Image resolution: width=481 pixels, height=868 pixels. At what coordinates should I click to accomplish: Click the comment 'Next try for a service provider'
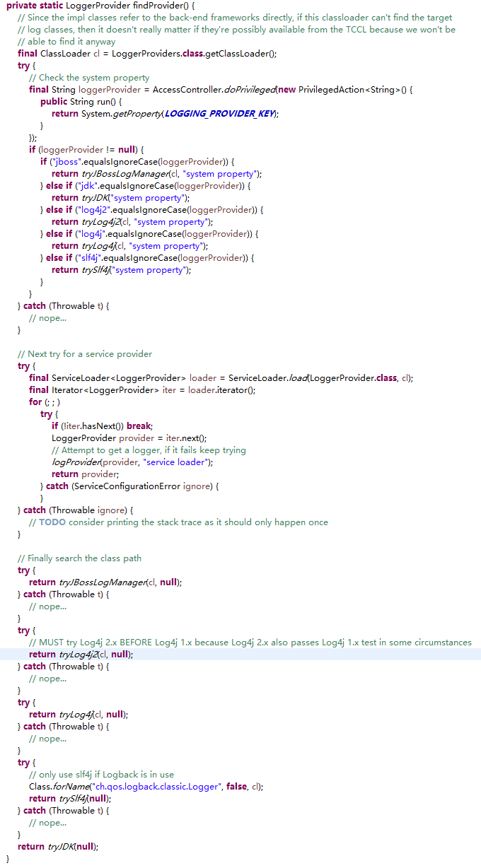pos(85,354)
